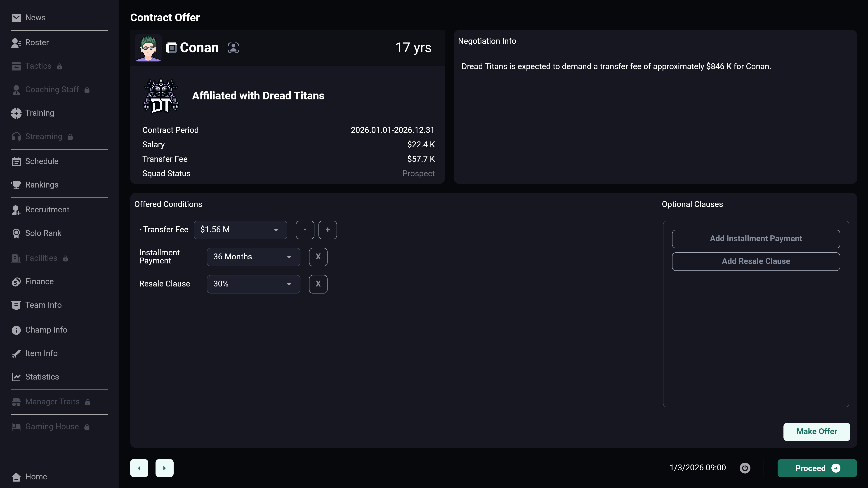
Task: Open the 30% resale clause dropdown
Action: tap(253, 284)
